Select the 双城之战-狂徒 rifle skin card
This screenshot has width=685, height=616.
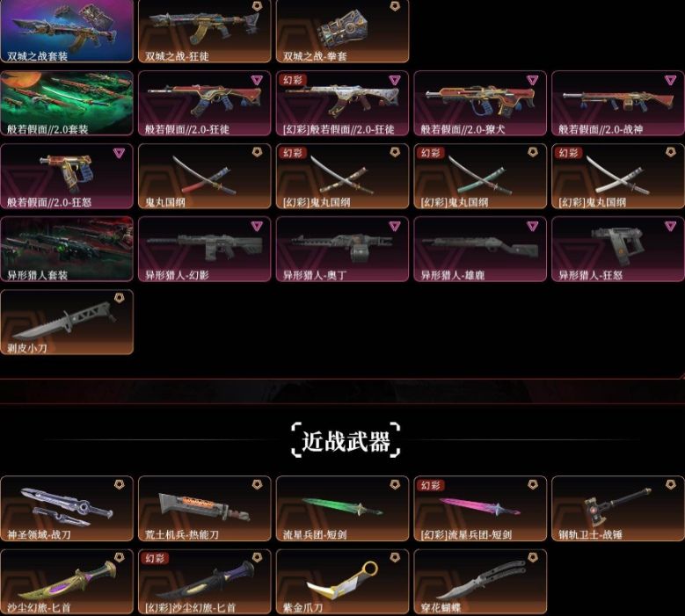pos(205,31)
